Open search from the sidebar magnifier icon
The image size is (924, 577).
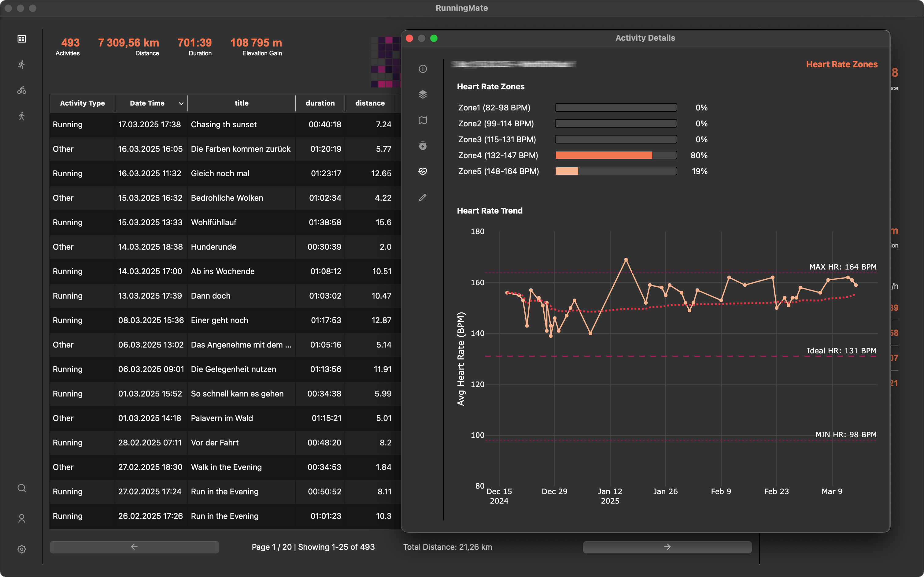click(22, 488)
